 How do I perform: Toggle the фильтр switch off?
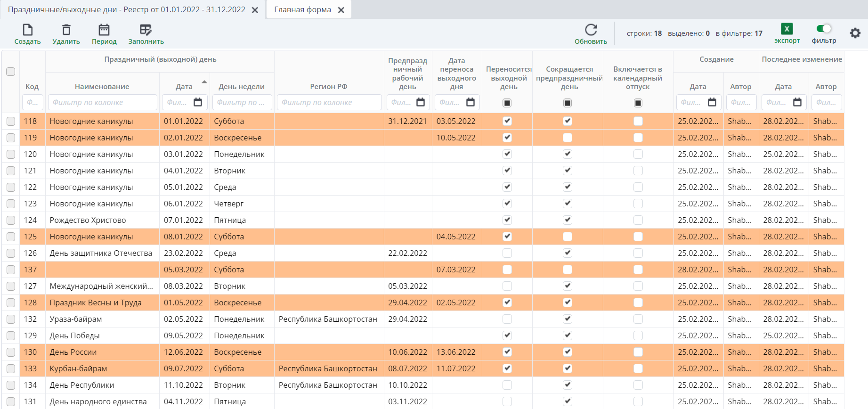coord(824,29)
